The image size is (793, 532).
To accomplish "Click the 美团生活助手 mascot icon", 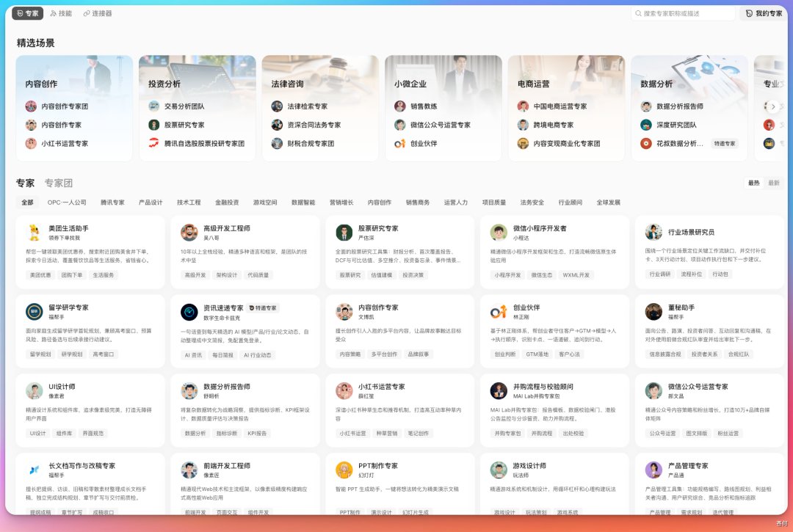I will 34,233.
